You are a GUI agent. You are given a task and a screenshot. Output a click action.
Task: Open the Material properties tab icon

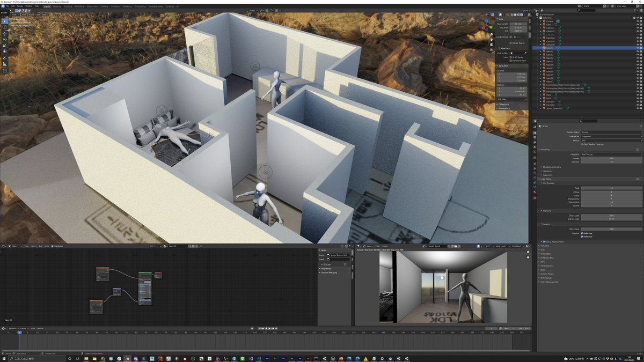pyautogui.click(x=535, y=192)
